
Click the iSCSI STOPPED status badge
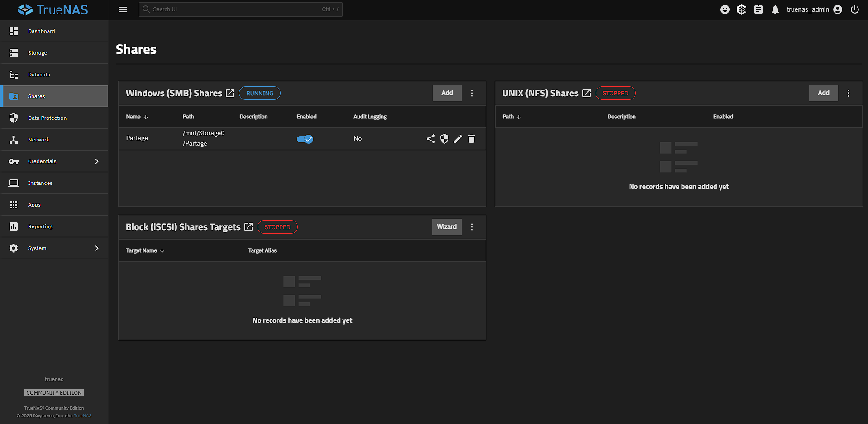[x=277, y=227]
